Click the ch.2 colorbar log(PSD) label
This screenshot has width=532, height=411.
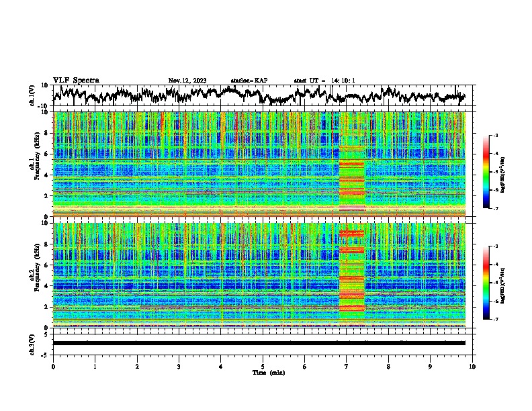coord(503,285)
